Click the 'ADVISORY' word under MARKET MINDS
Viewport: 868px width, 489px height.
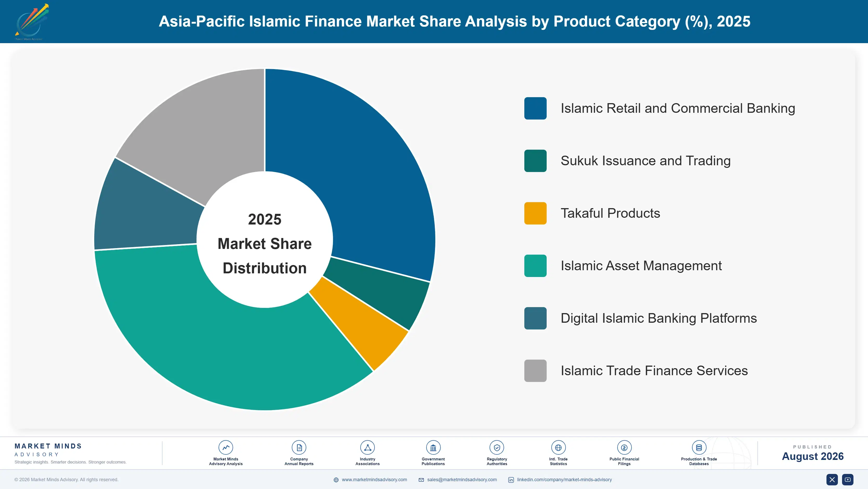tap(37, 455)
